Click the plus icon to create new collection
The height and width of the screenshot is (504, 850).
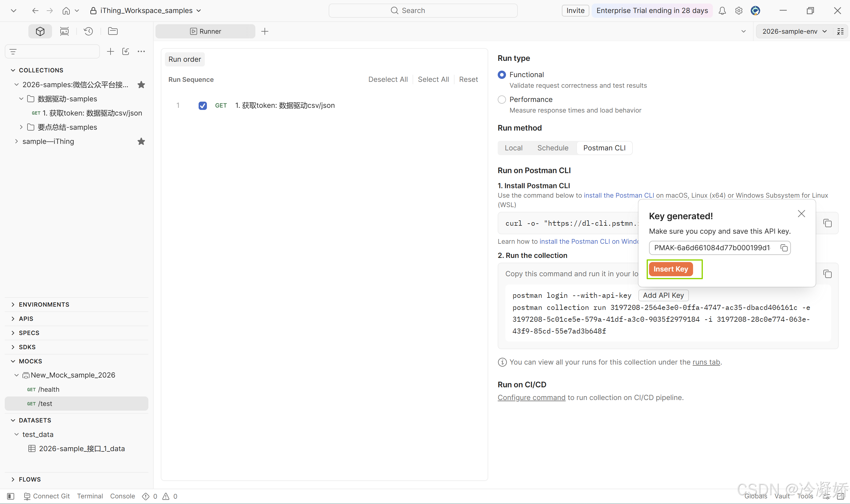click(111, 52)
